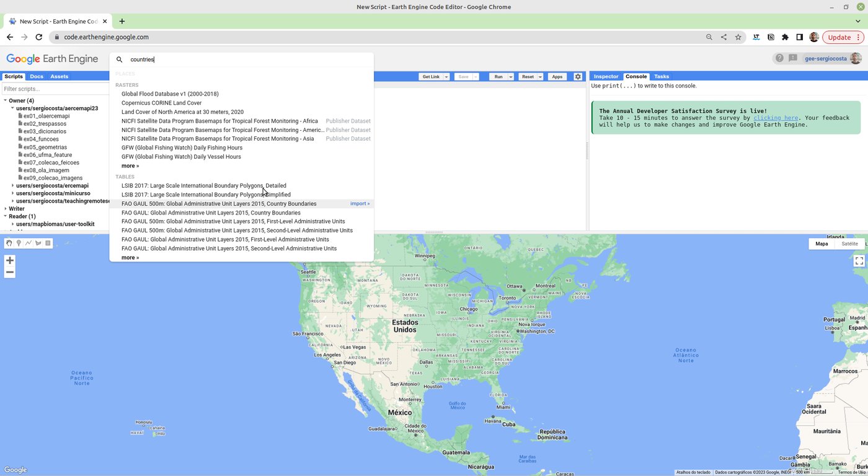The width and height of the screenshot is (868, 476).
Task: Open the Reset dropdown arrow
Action: coord(540,77)
